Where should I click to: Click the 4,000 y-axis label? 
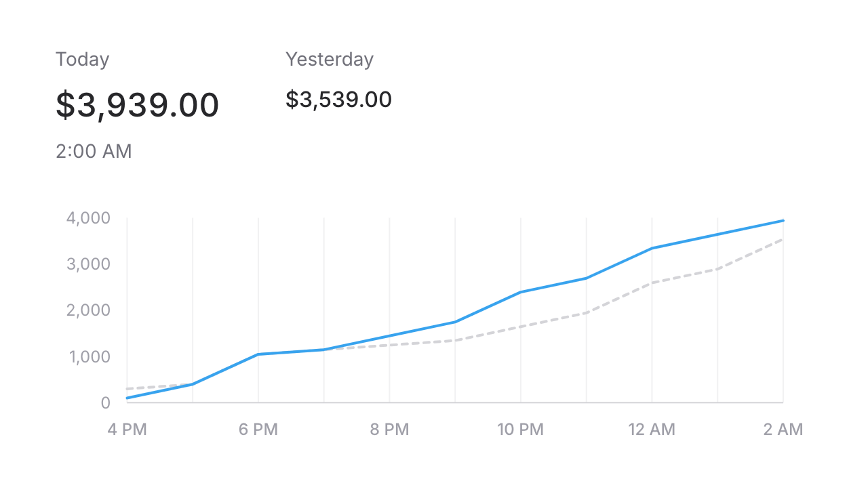tap(88, 219)
